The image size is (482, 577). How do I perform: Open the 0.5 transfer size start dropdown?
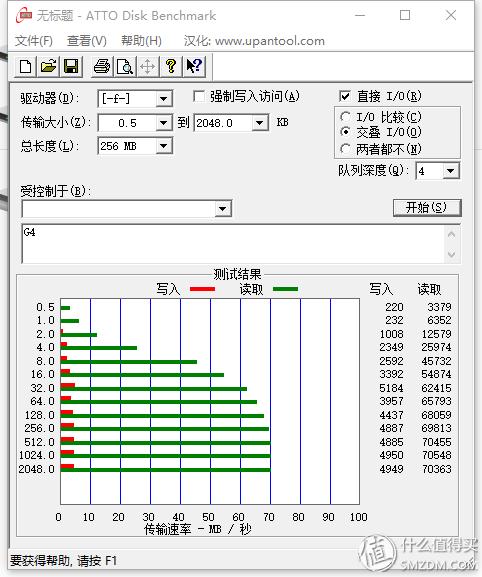click(163, 123)
